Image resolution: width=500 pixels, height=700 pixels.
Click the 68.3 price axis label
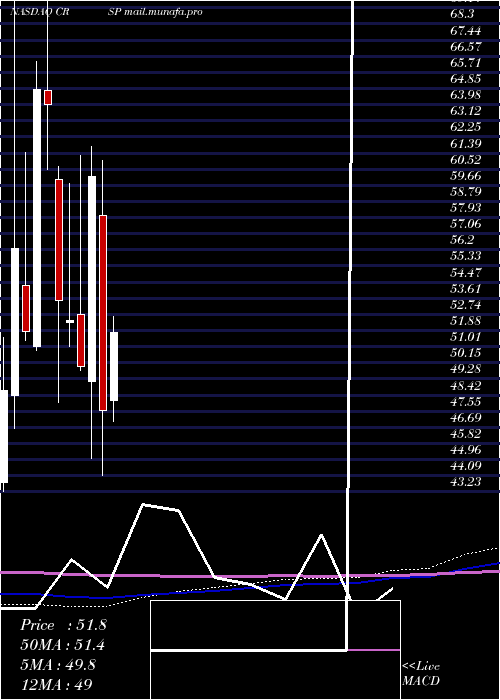pyautogui.click(x=462, y=14)
